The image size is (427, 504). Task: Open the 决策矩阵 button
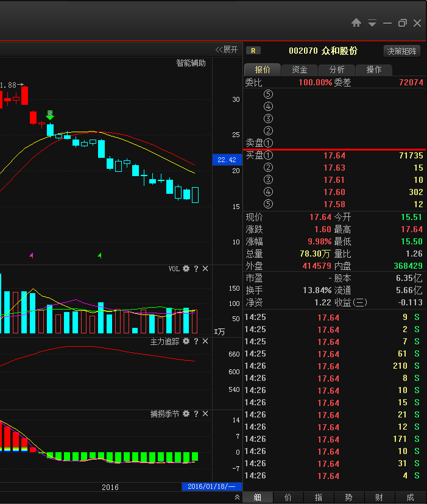point(401,51)
